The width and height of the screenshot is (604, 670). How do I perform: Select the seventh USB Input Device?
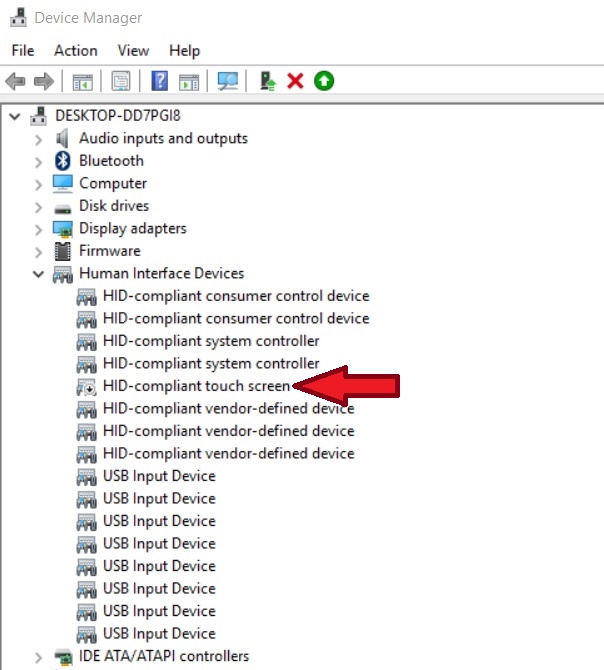pyautogui.click(x=159, y=611)
